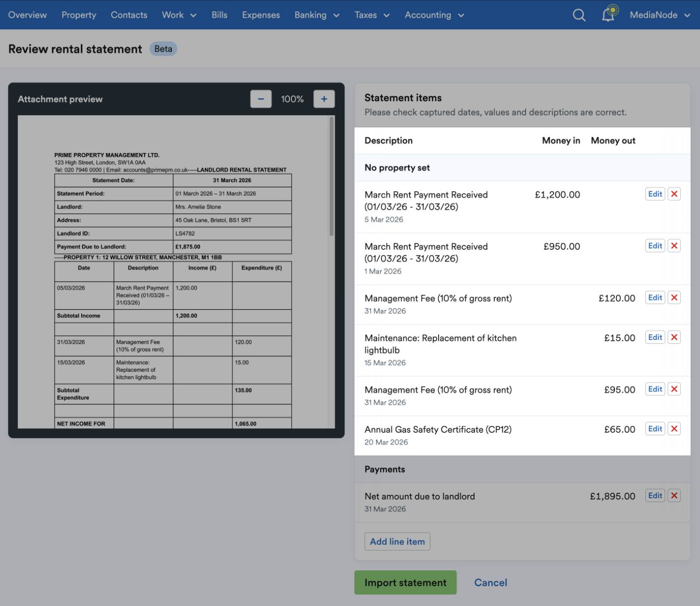The image size is (700, 606).
Task: Click the £65.00 money out value
Action: coord(620,429)
